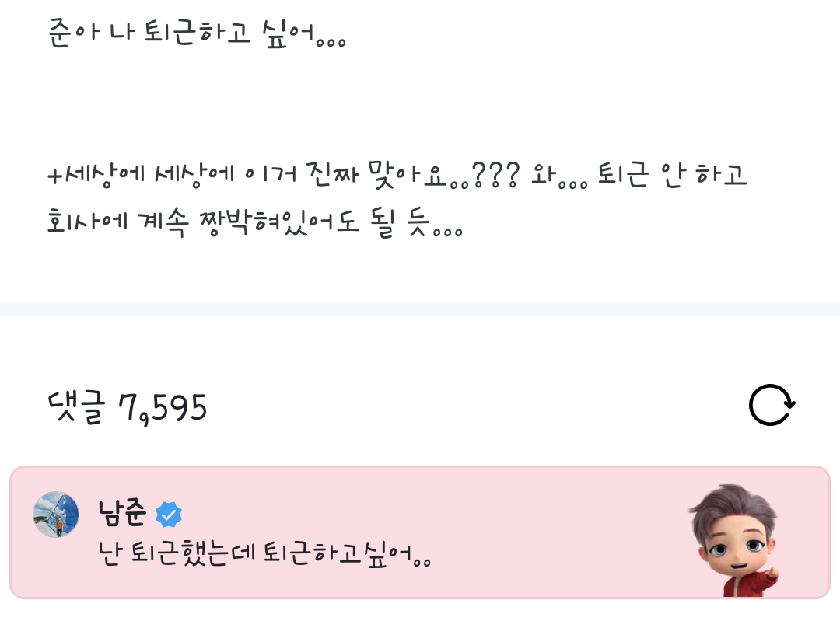Tap the post line 준아 나 퇴근하고 싶어...
The width and height of the screenshot is (840, 621).
(x=197, y=33)
